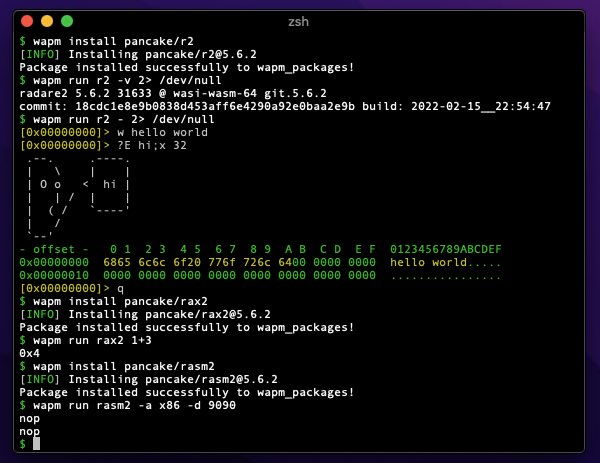
Task: Click the '- offset -' hexdump header
Action: [54, 249]
